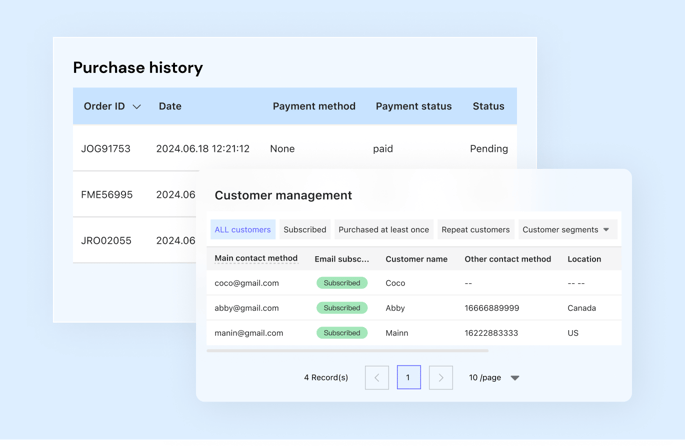The width and height of the screenshot is (685, 446).
Task: Open order JOG91753 row
Action: point(106,149)
